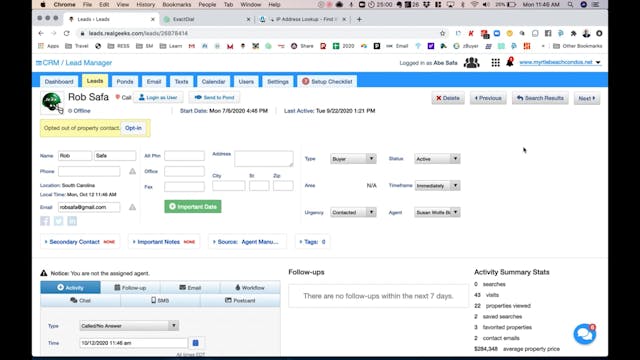Go to the Next lead

587,98
